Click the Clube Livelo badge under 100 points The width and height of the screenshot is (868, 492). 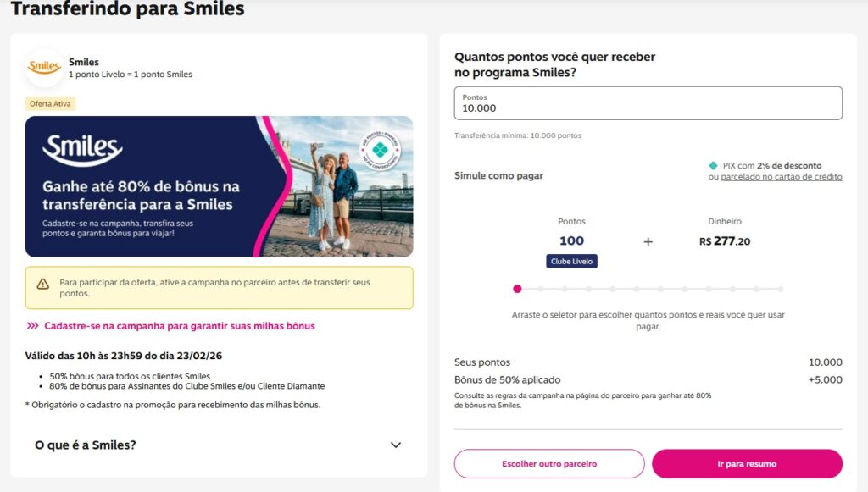[571, 262]
